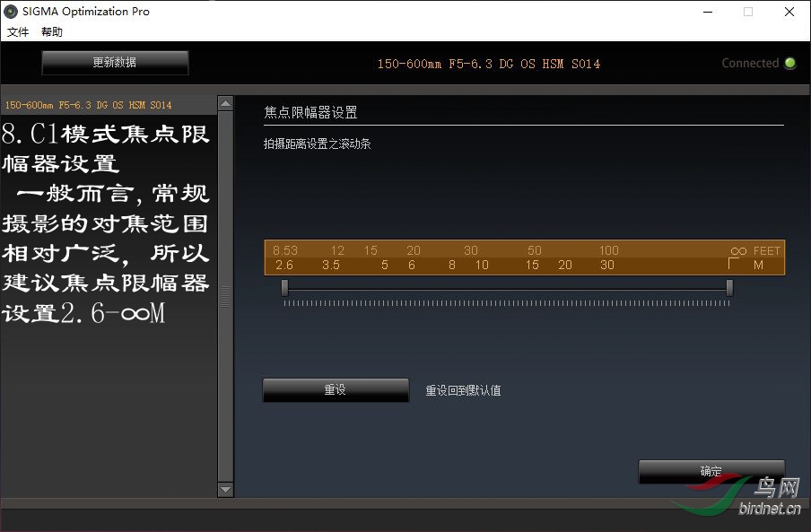The width and height of the screenshot is (811, 532).
Task: Minimize the SIGMA Optimization Pro window
Action: (708, 12)
